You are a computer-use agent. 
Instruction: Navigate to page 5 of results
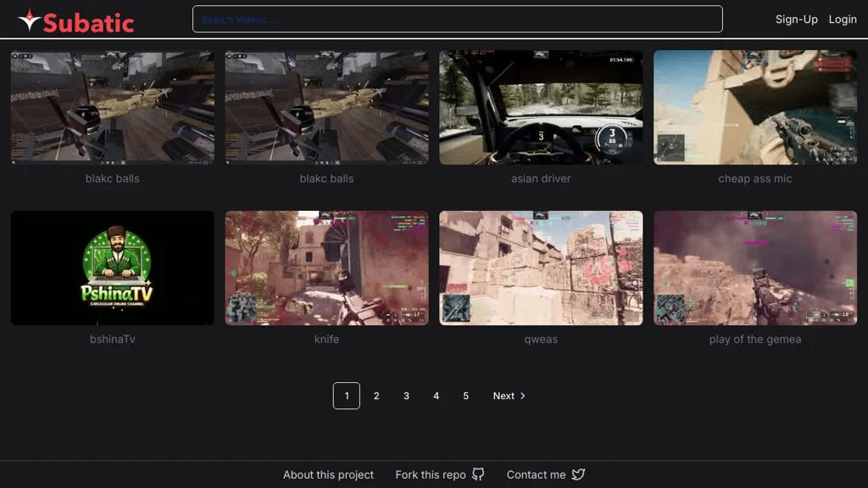[465, 396]
